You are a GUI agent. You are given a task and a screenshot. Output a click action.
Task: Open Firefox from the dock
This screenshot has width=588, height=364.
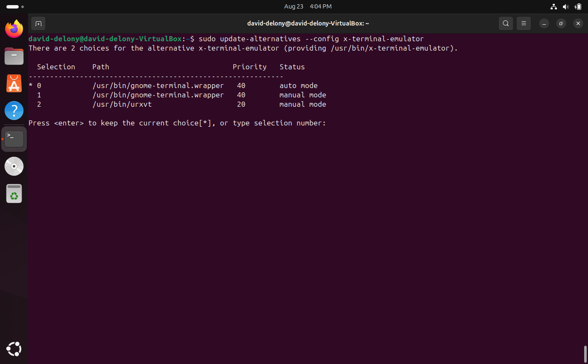click(x=14, y=29)
